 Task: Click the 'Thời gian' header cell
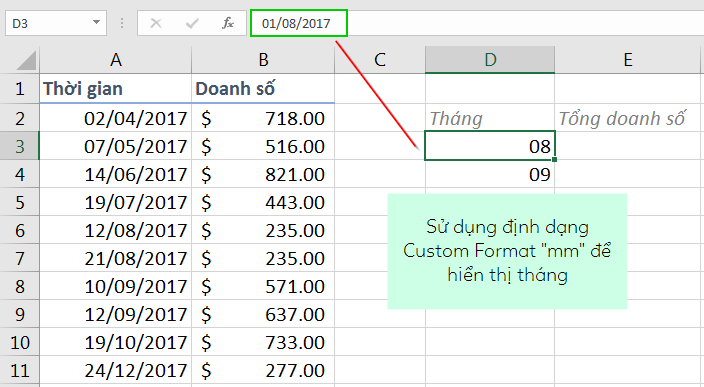click(116, 88)
